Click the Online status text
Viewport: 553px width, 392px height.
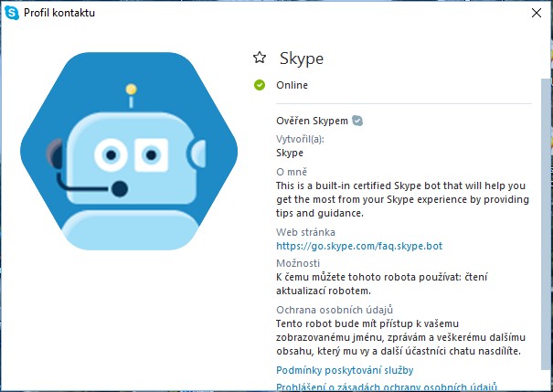pyautogui.click(x=292, y=86)
